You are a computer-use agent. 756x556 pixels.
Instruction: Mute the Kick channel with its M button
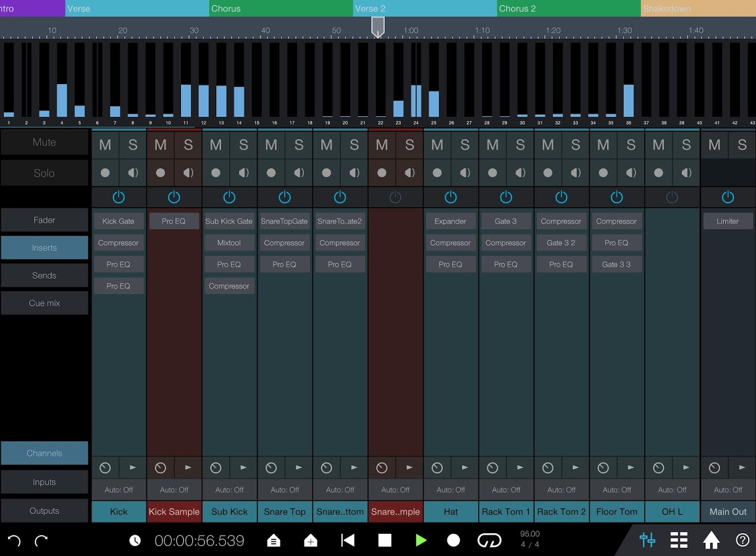pyautogui.click(x=105, y=145)
